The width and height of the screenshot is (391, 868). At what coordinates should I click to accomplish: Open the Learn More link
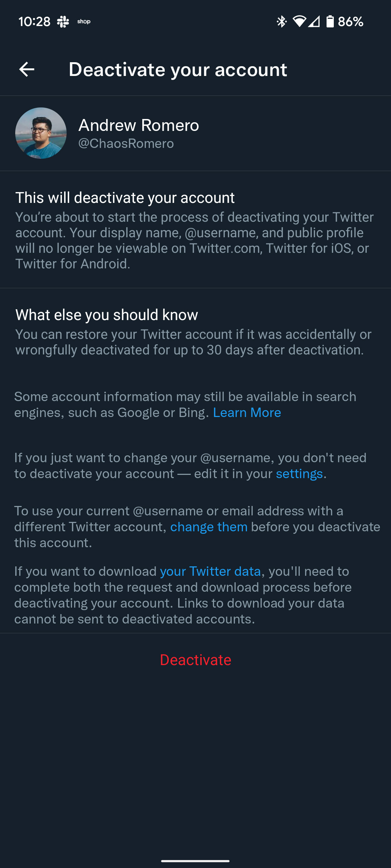pos(247,413)
